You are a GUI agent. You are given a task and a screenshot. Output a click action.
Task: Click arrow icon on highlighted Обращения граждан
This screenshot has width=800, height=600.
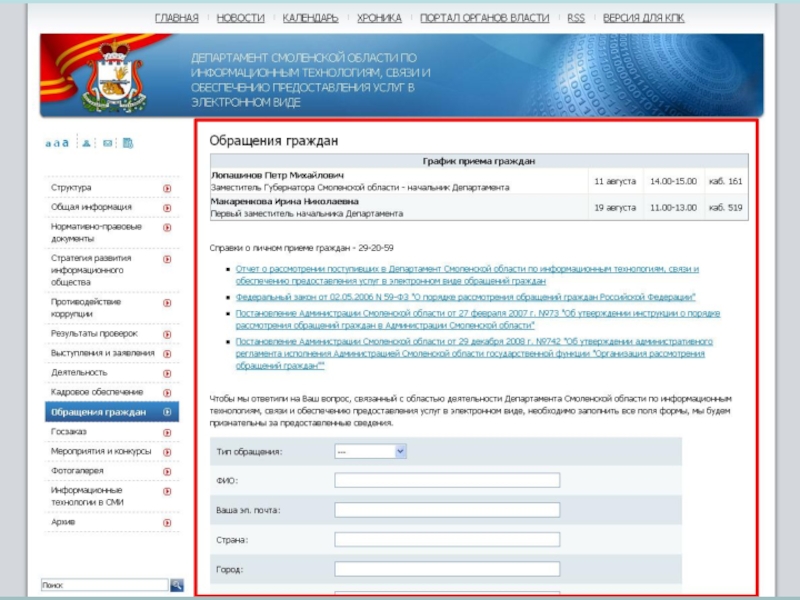167,412
